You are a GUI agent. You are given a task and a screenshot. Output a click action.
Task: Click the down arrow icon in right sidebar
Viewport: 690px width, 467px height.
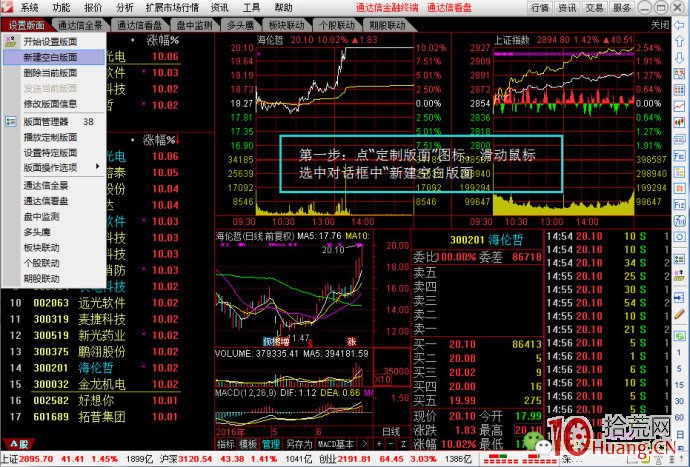tap(679, 58)
